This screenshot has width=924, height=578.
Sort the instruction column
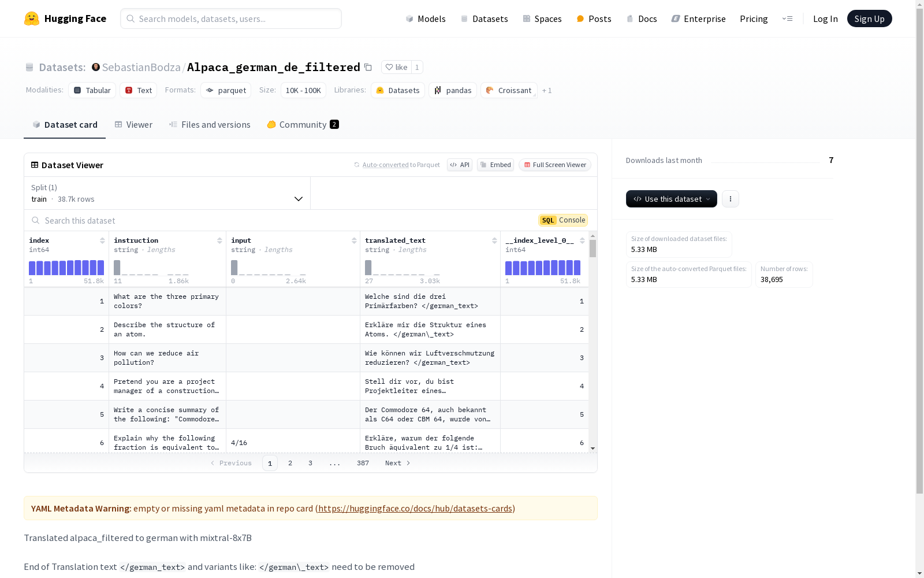pyautogui.click(x=219, y=240)
